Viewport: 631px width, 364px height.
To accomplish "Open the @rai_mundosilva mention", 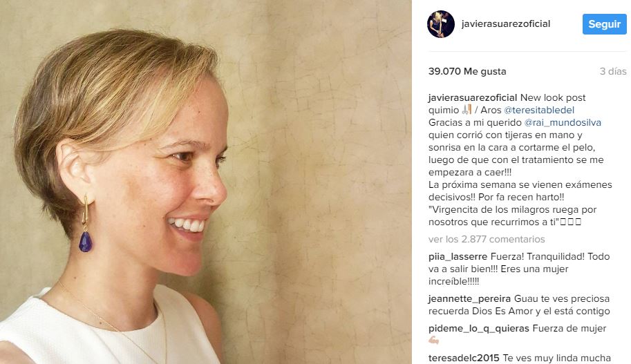I will [563, 122].
